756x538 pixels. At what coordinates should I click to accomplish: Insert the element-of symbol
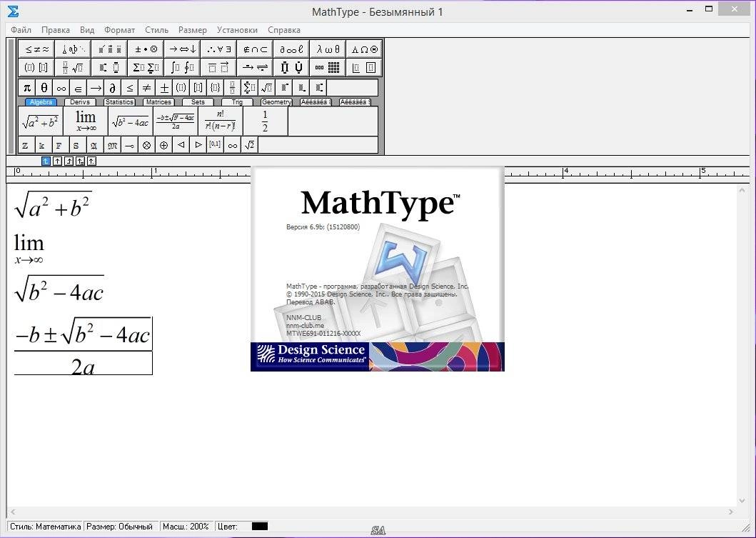tap(78, 88)
